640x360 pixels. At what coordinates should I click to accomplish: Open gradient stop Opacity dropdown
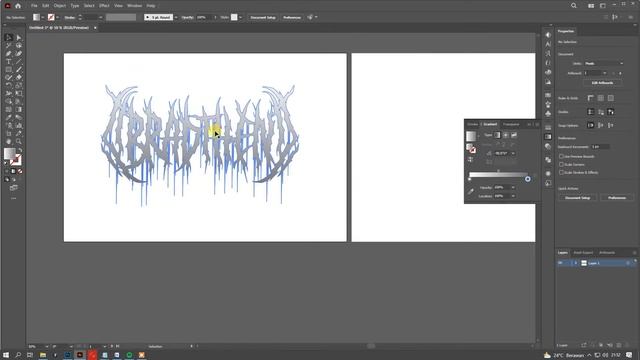(x=513, y=187)
